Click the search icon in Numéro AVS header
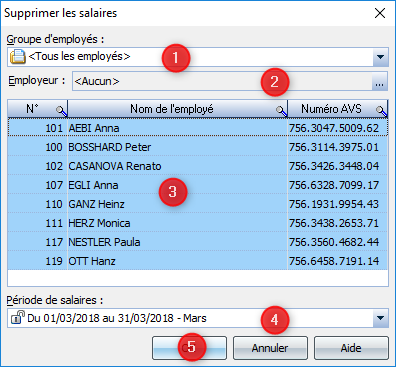This screenshot has height=367, width=396. [x=382, y=111]
